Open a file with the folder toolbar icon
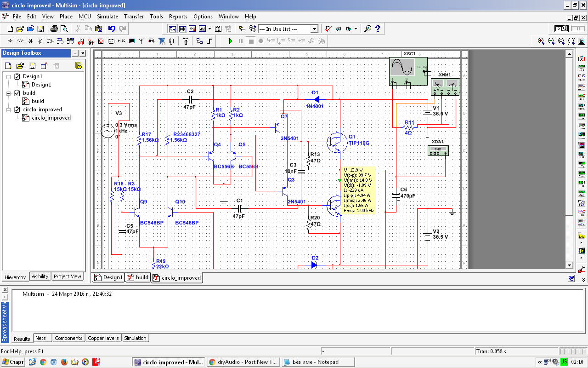Image resolution: width=588 pixels, height=368 pixels. [x=20, y=29]
